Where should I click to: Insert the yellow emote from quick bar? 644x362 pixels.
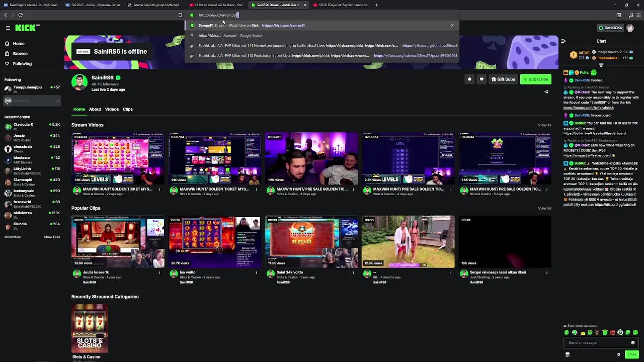(x=583, y=332)
